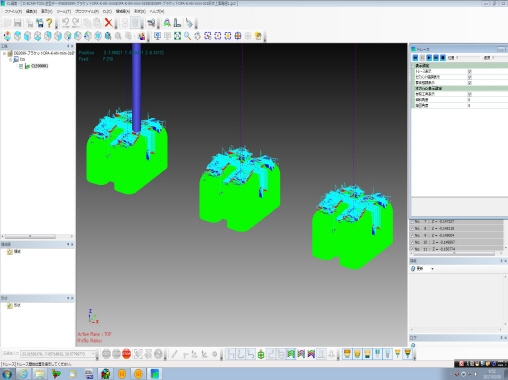Collapse second-level node in process tree

(x=10, y=59)
